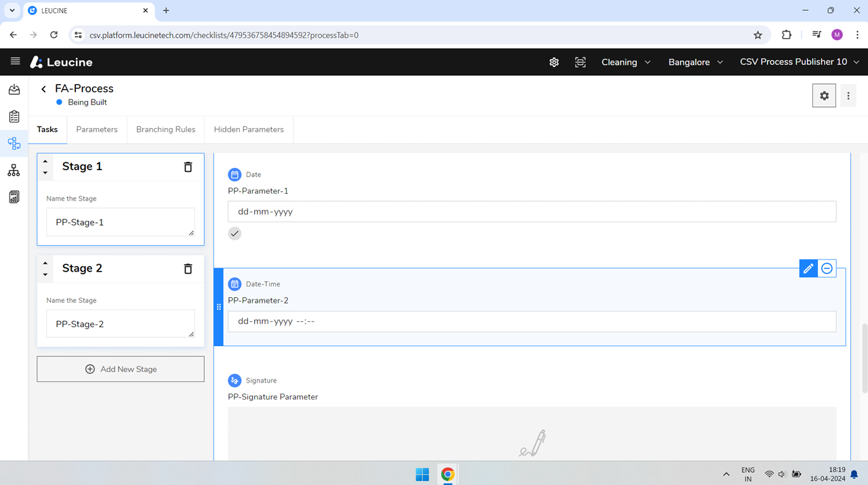Move Stage 2 down with arrow
The width and height of the screenshot is (868, 485).
[x=45, y=274]
